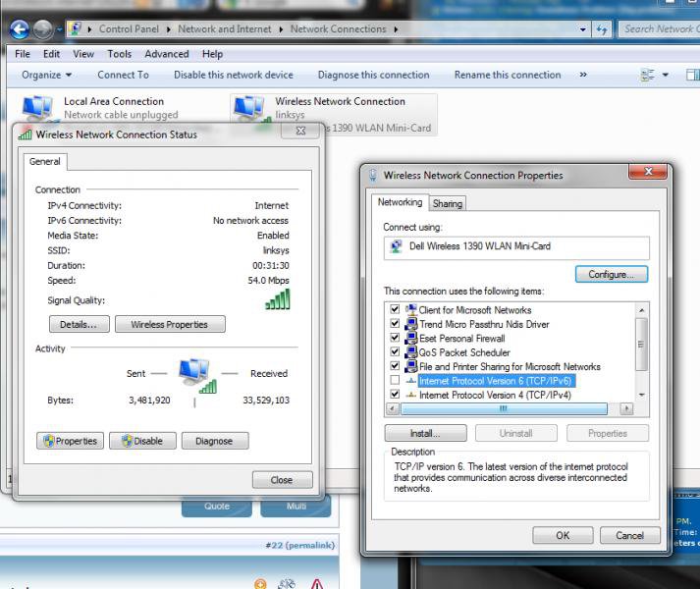Open the Advanced menu
This screenshot has width=700, height=589.
tap(167, 54)
